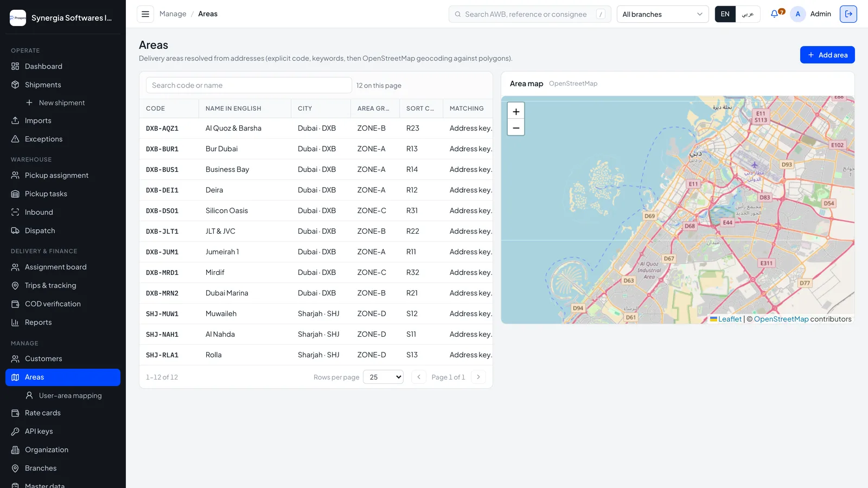The height and width of the screenshot is (488, 868).
Task: Click Dubai Marina area name
Action: [227, 293]
